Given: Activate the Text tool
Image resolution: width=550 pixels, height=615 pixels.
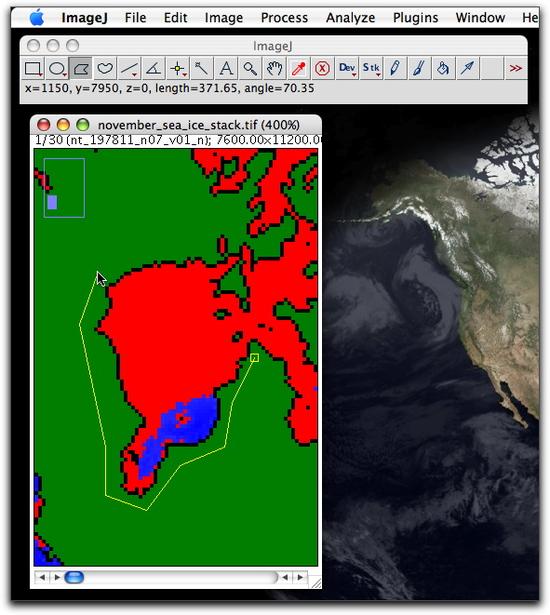Looking at the screenshot, I should point(226,69).
